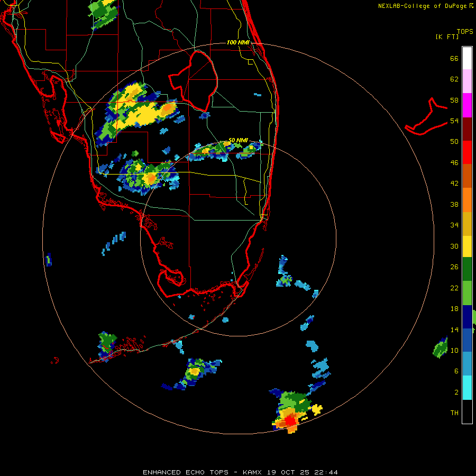Viewport: 476px width, 476px height.
Task: Click the "TH" legend label
Action: click(454, 413)
